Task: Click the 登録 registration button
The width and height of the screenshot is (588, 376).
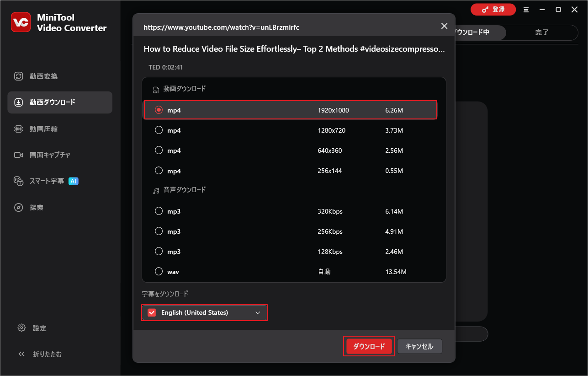Action: pos(493,9)
